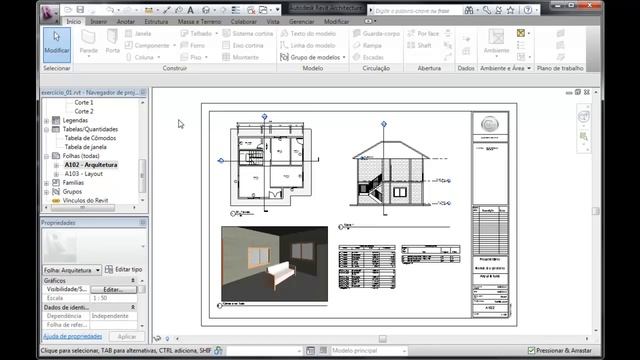Viewport: 640px width, 360px height.
Task: Open the Folha: Arquitetura type selector dropdown
Action: click(72, 270)
